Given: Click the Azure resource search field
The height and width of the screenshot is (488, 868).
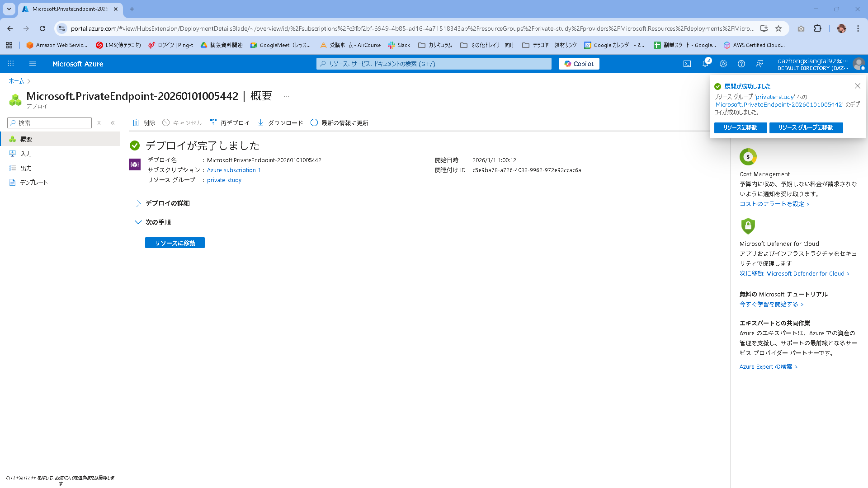Looking at the screenshot, I should tap(434, 64).
